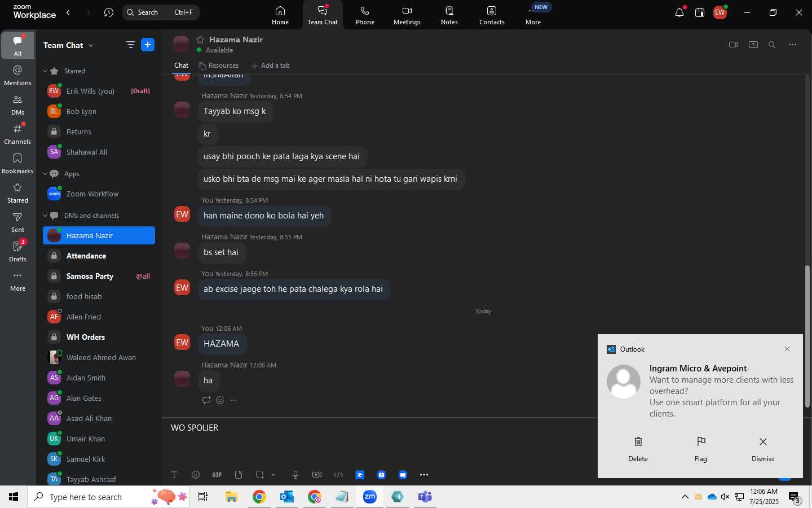Open the GIF picker
The width and height of the screenshot is (812, 508).
[x=217, y=475]
